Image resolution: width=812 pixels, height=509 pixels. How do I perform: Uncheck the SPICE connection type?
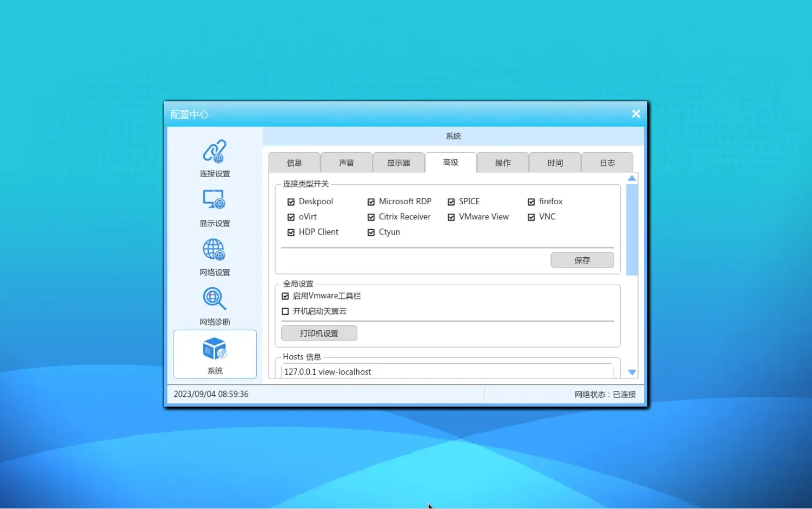coord(451,202)
